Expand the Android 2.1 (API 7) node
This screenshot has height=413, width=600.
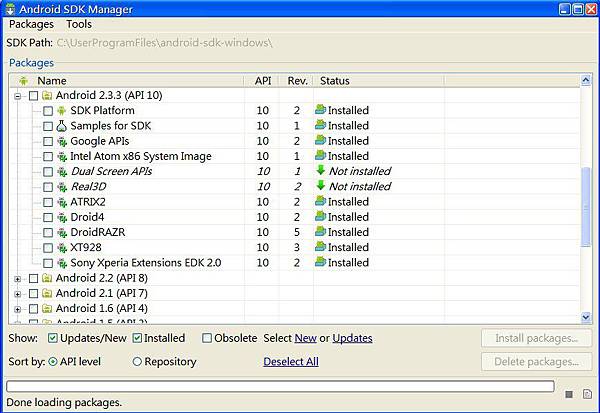[18, 294]
